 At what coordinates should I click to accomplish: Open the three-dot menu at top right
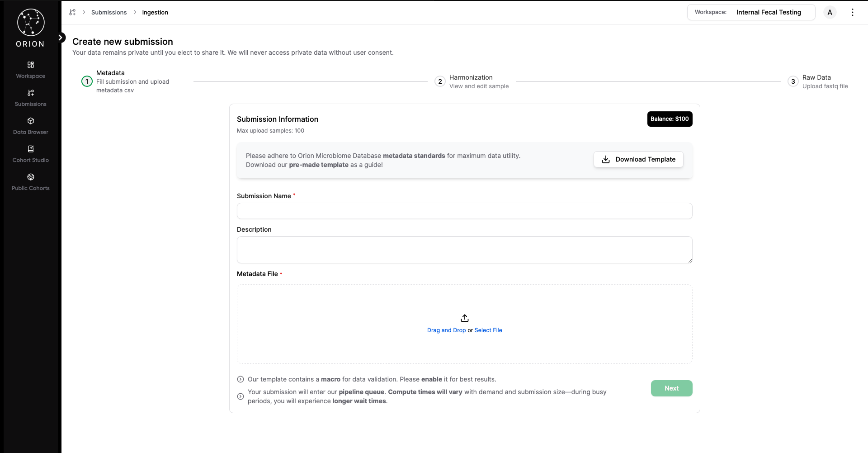(853, 12)
